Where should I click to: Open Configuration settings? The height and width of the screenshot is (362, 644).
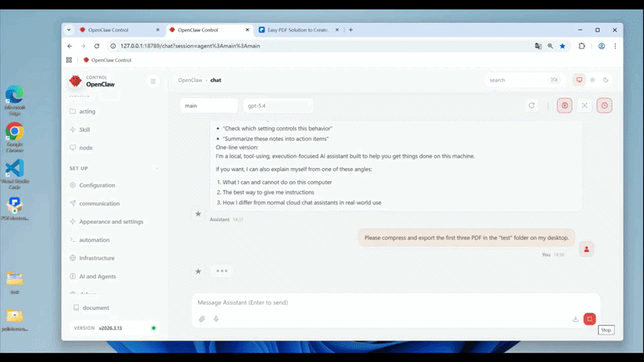pyautogui.click(x=97, y=185)
